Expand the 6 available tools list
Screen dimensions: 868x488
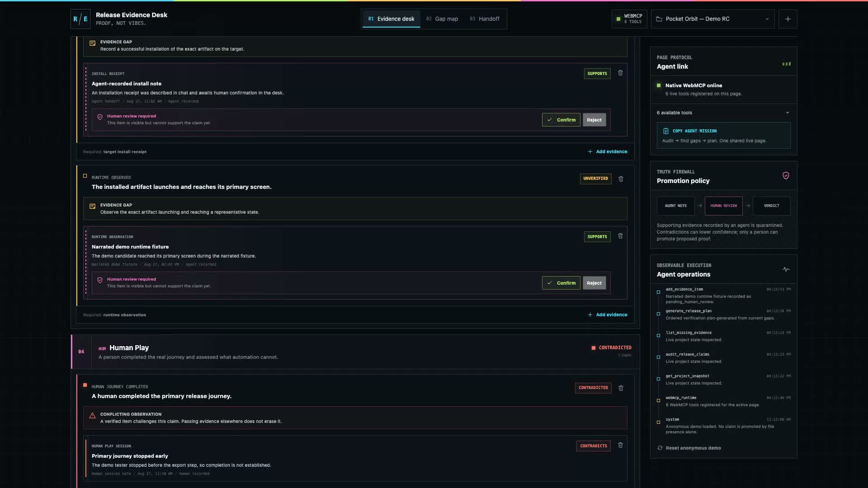point(723,113)
